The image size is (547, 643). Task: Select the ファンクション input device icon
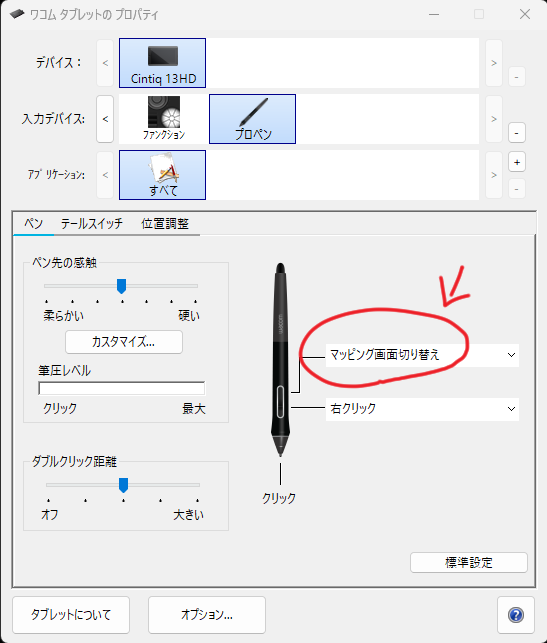click(x=164, y=119)
